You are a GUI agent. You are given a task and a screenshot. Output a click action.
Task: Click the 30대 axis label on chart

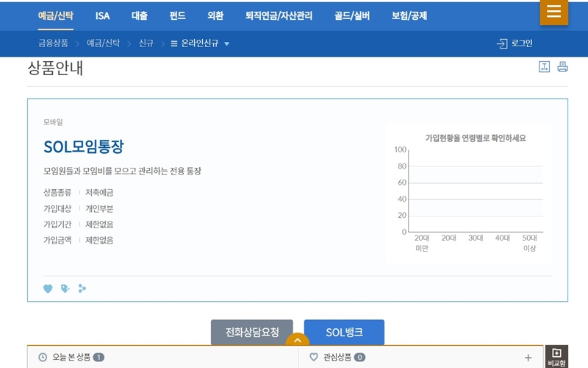pos(476,238)
